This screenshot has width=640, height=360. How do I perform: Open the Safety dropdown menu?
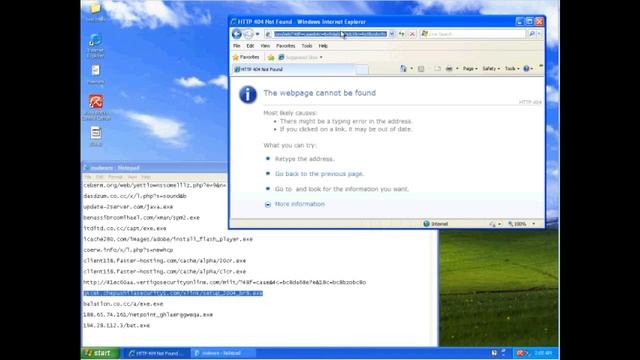(491, 69)
